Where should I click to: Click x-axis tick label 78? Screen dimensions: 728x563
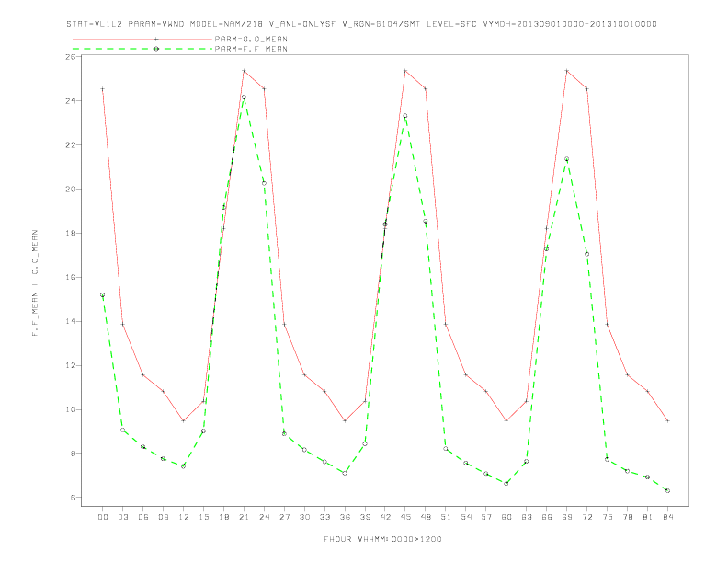tap(627, 517)
